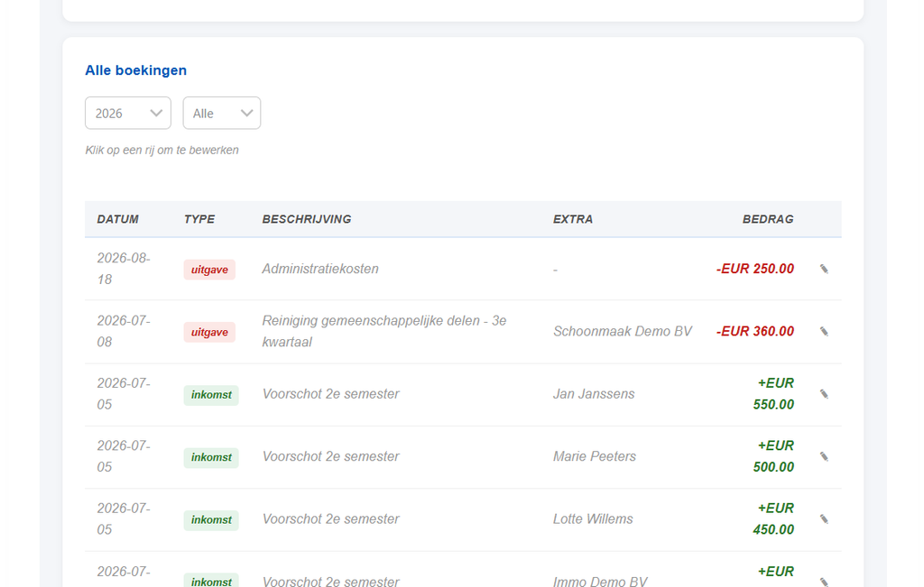The width and height of the screenshot is (924, 587).
Task: Click the Schoonmaak Demo BV cell
Action: (623, 332)
